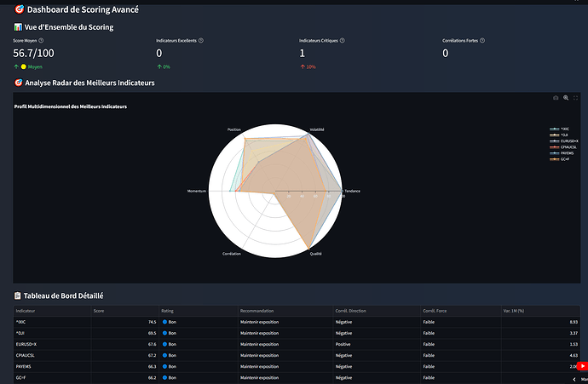This screenshot has width=588, height=384.
Task: Download the radar chart as PNG camera icon
Action: (556, 98)
